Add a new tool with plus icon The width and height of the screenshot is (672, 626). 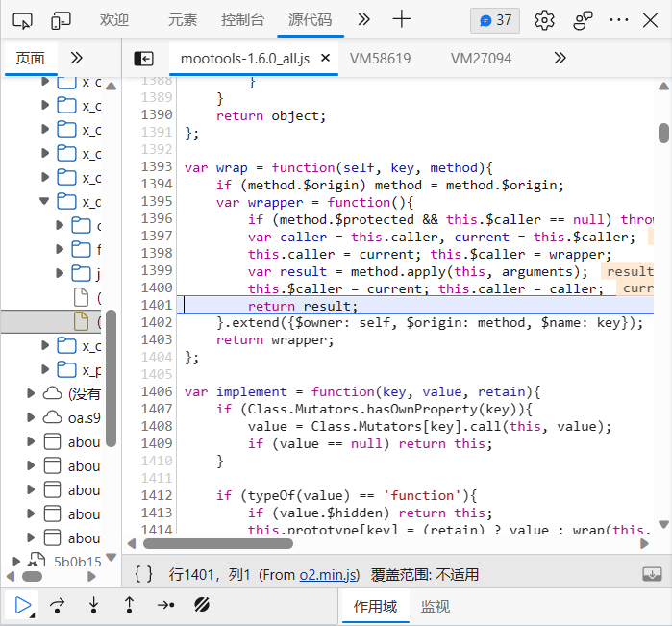(402, 20)
